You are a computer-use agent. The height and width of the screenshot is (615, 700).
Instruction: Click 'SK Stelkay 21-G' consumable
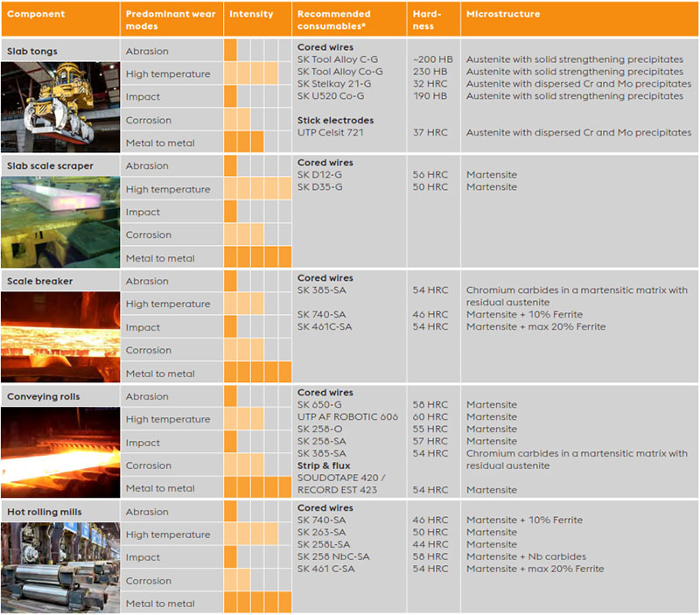click(334, 83)
